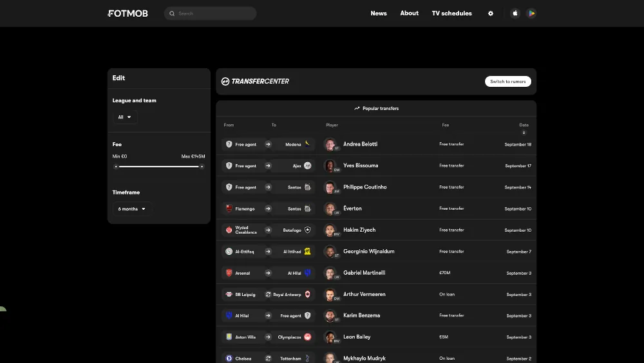This screenshot has height=363, width=644.
Task: Click the Royal Antwerp crest
Action: click(308, 294)
